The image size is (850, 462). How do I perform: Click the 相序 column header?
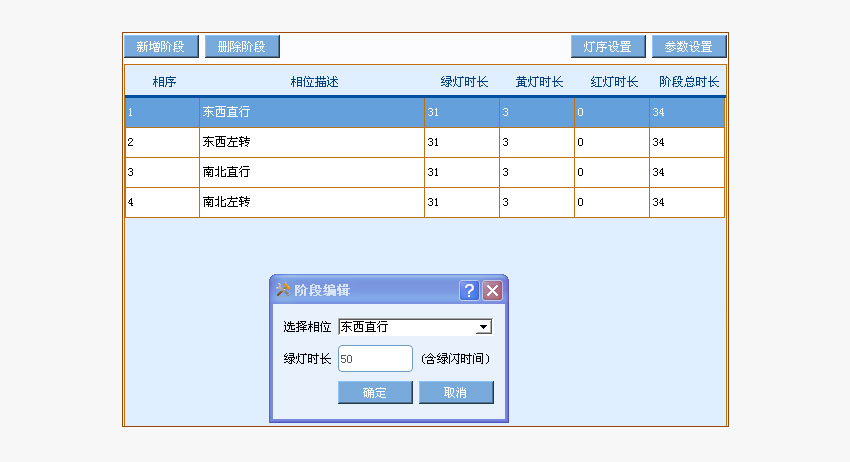click(163, 82)
